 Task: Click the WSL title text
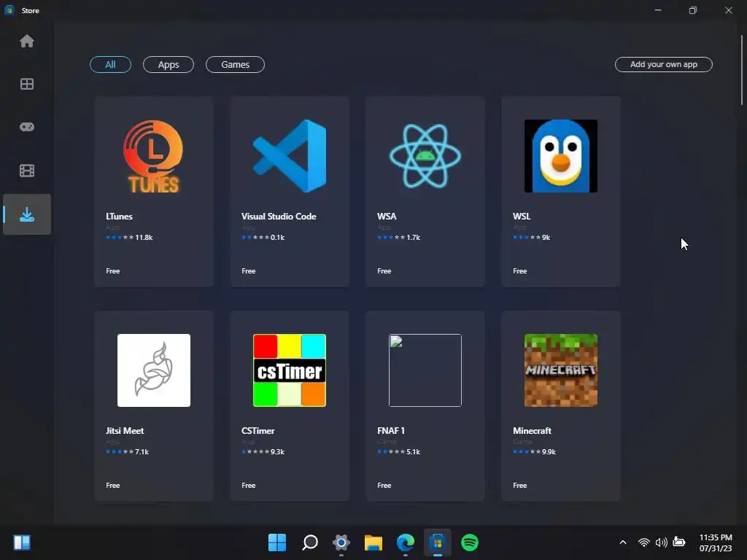pos(522,216)
